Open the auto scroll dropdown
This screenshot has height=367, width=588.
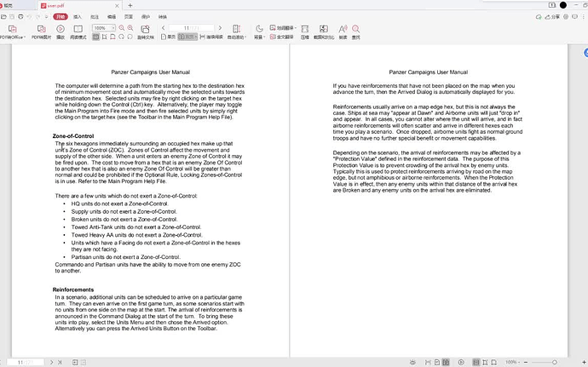pyautogui.click(x=237, y=32)
